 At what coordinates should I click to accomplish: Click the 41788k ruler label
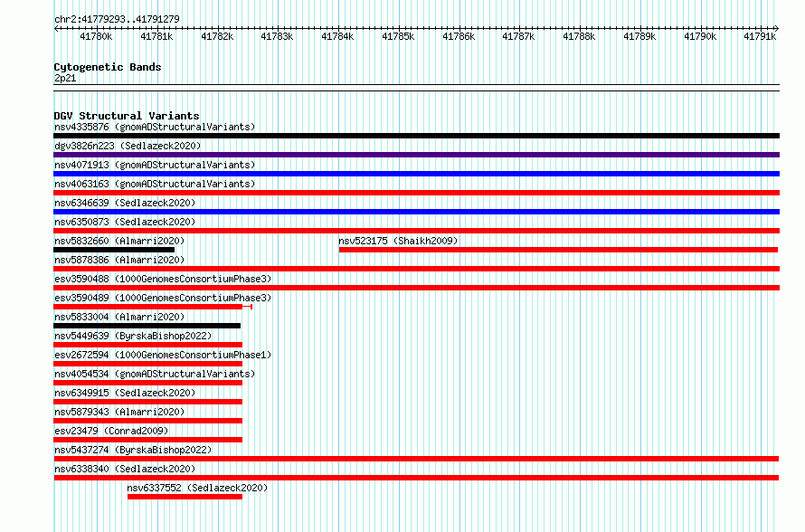coord(579,36)
